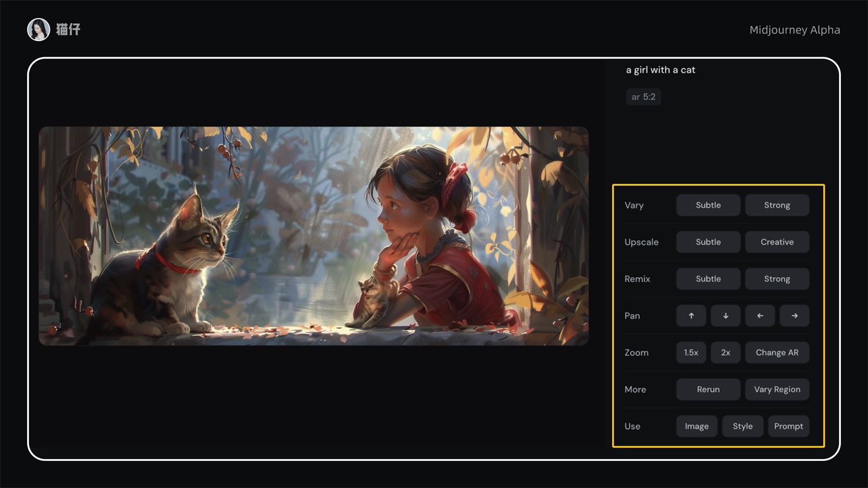Choose Remix Strong button
The height and width of the screenshot is (488, 868).
(777, 279)
